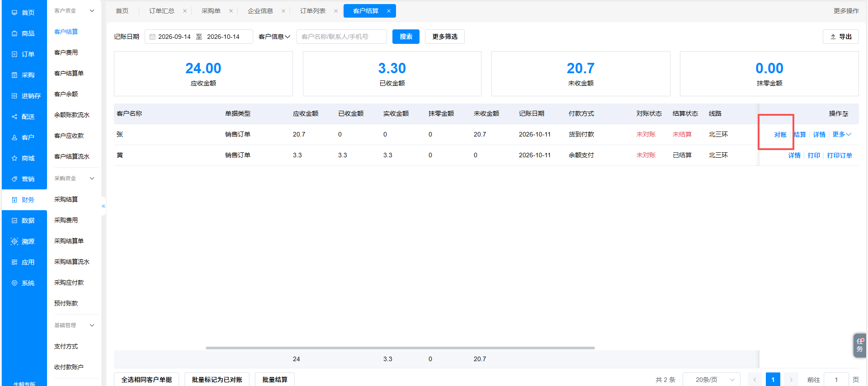Switch to the 采购单 tab

tap(211, 11)
